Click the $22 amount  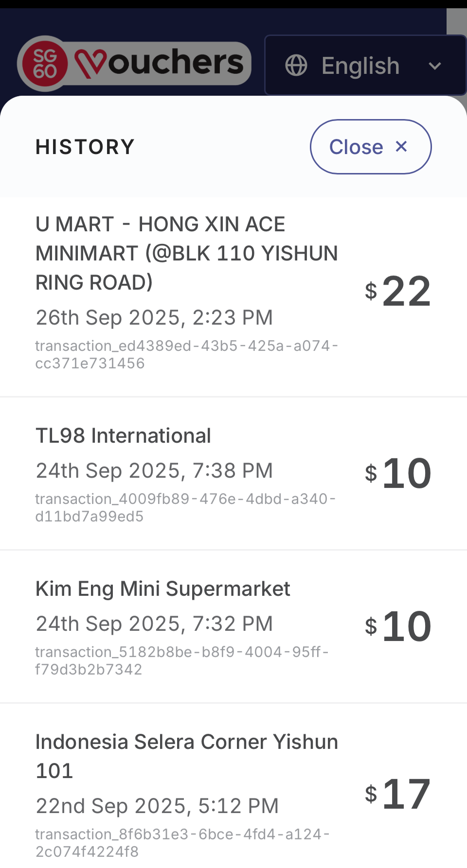coord(398,292)
